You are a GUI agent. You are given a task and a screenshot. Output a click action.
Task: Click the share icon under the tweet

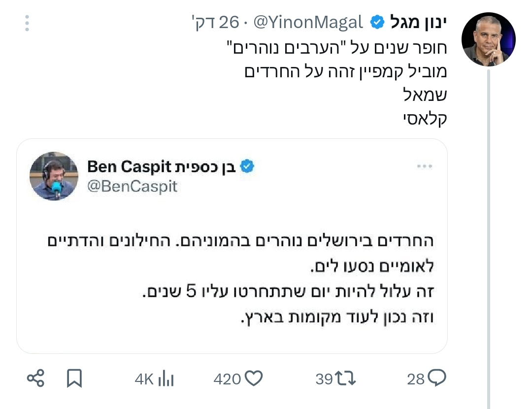click(x=35, y=378)
